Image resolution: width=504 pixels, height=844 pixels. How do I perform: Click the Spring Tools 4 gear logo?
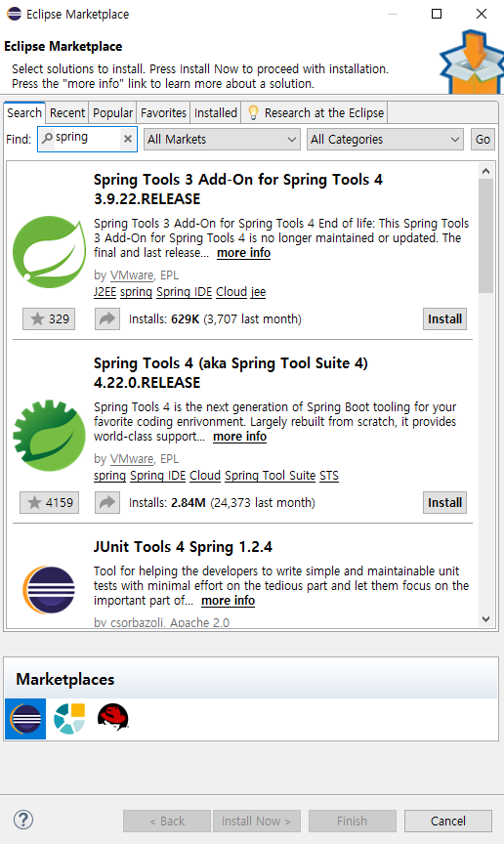[x=49, y=436]
